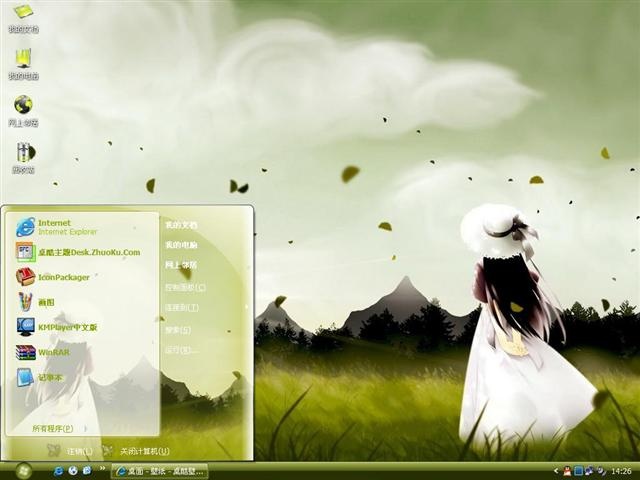Click the blue square system tray icon

pos(578,471)
